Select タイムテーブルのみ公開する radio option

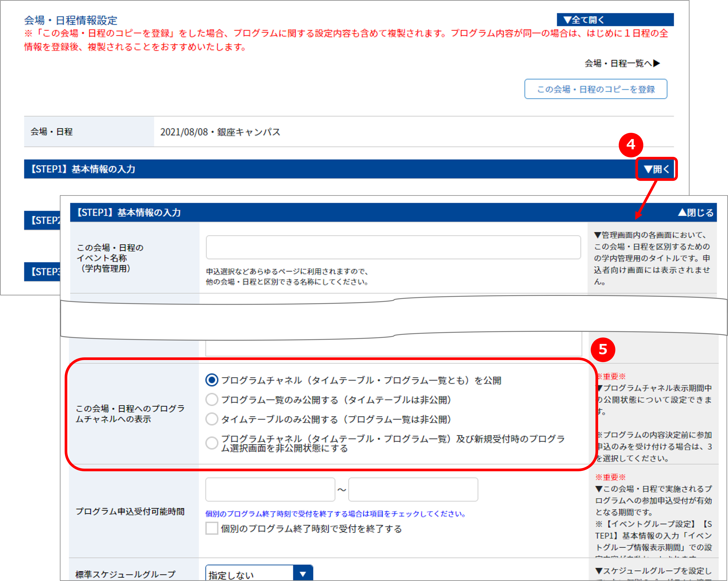click(212, 419)
